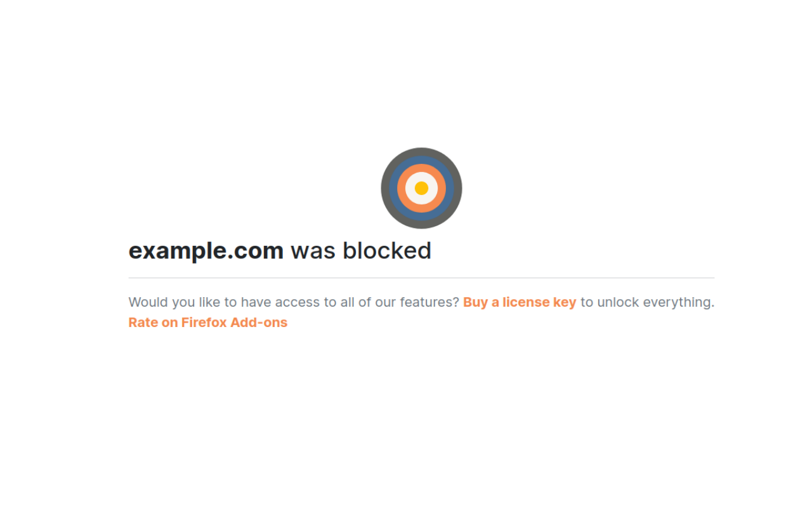
Task: Click the unlock everything sentence text
Action: [x=647, y=302]
